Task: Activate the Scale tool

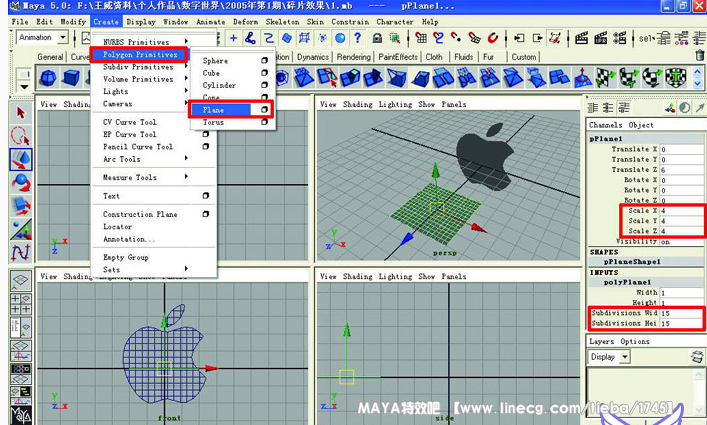Action: pyautogui.click(x=21, y=206)
